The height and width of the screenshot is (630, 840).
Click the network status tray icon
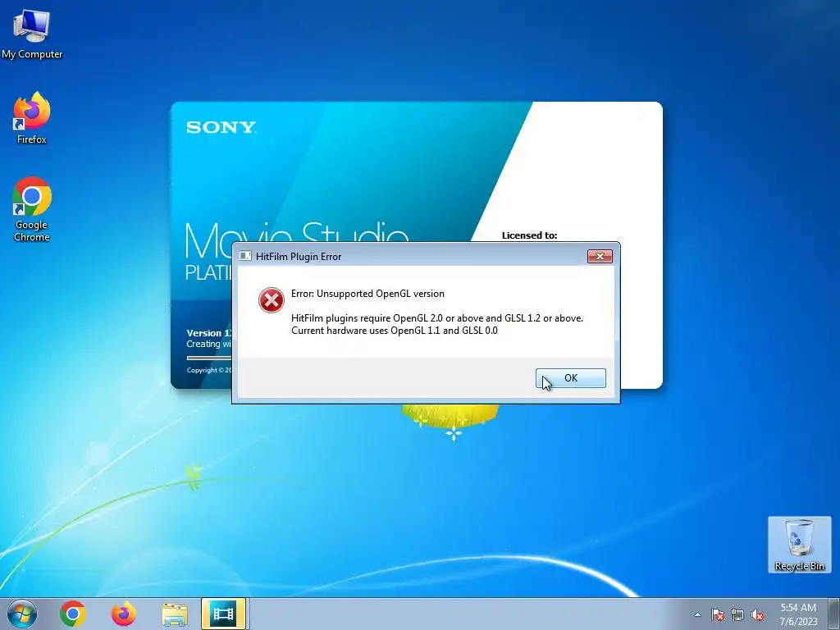coord(737,614)
